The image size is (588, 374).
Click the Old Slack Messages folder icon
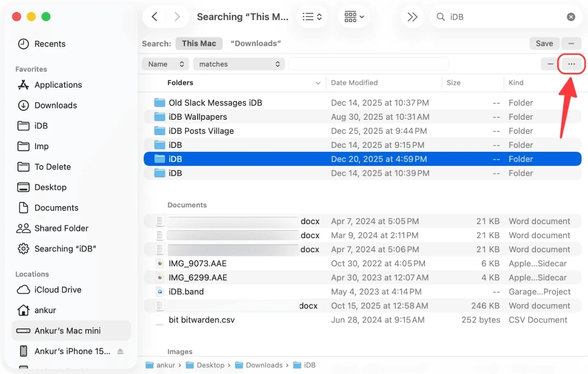pyautogui.click(x=160, y=102)
